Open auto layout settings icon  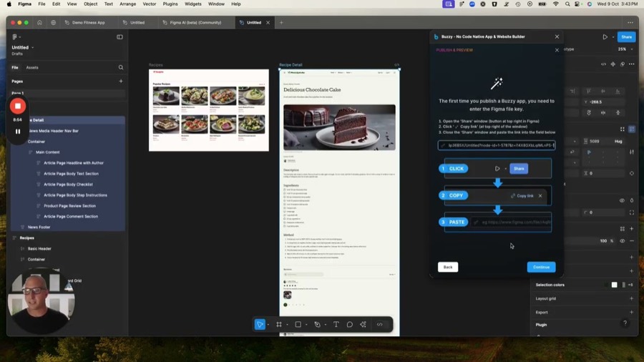(x=632, y=152)
